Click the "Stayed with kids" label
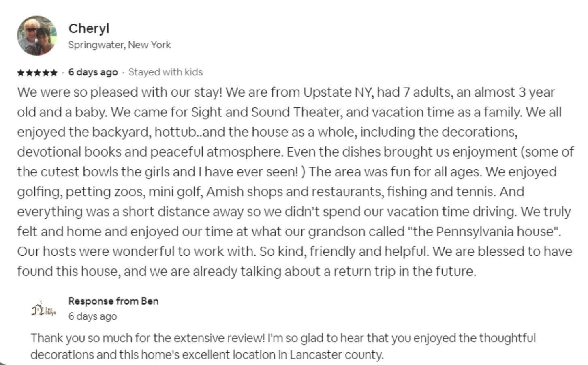Viewport: 588px width, 365px height. point(165,72)
